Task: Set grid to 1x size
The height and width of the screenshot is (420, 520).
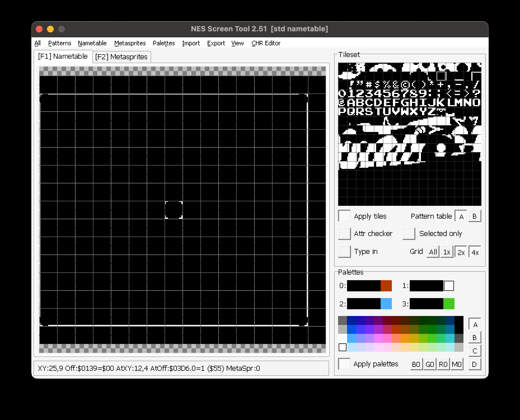Action: click(447, 252)
